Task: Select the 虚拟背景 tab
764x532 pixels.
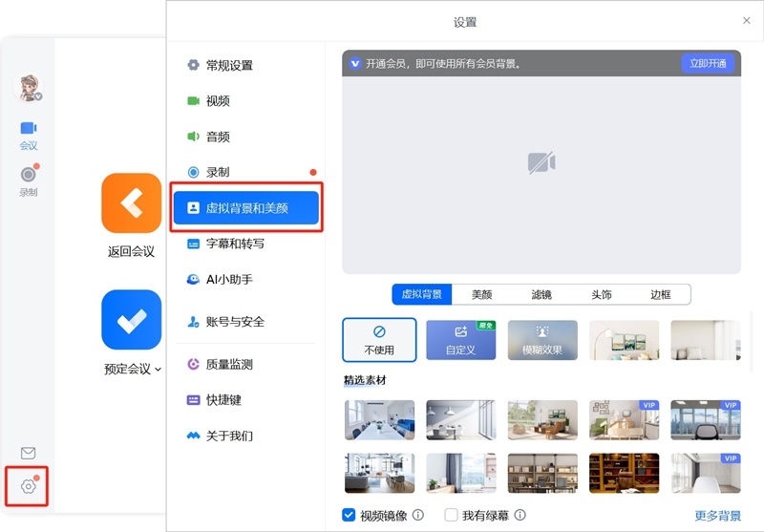Action: point(421,294)
